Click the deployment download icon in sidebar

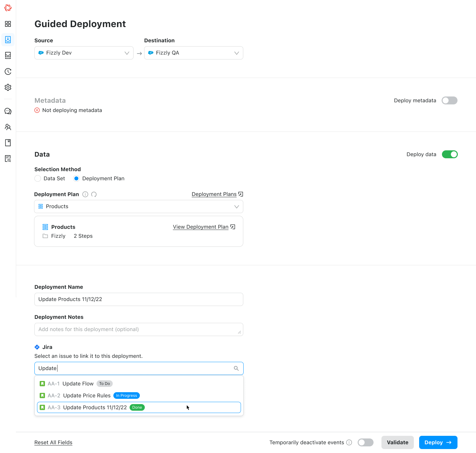pos(8,40)
